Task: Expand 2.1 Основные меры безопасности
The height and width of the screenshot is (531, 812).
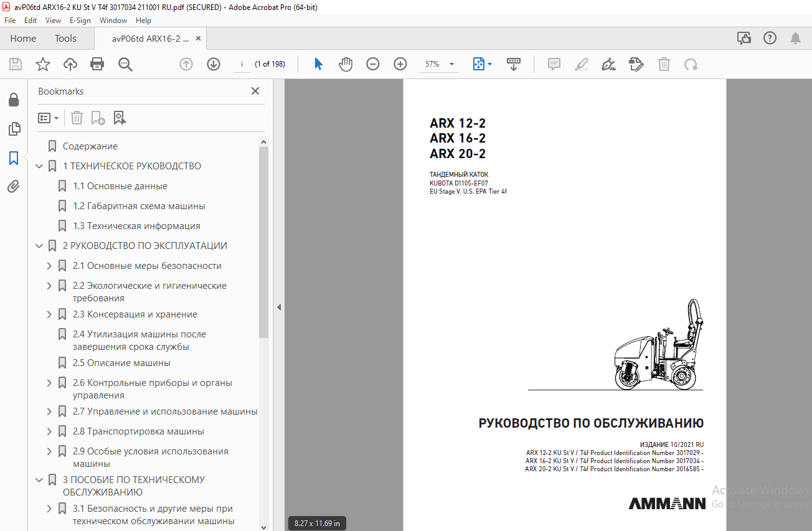Action: coord(49,266)
